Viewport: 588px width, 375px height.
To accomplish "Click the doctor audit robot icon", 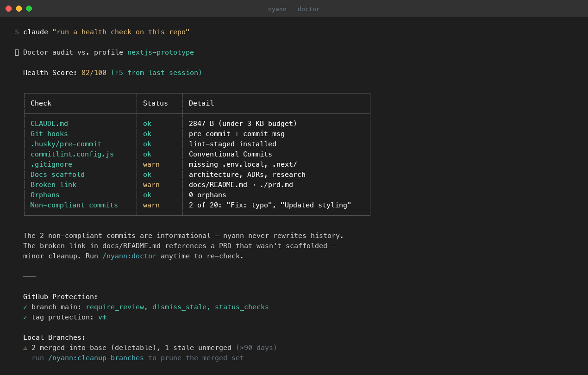I will pyautogui.click(x=17, y=52).
